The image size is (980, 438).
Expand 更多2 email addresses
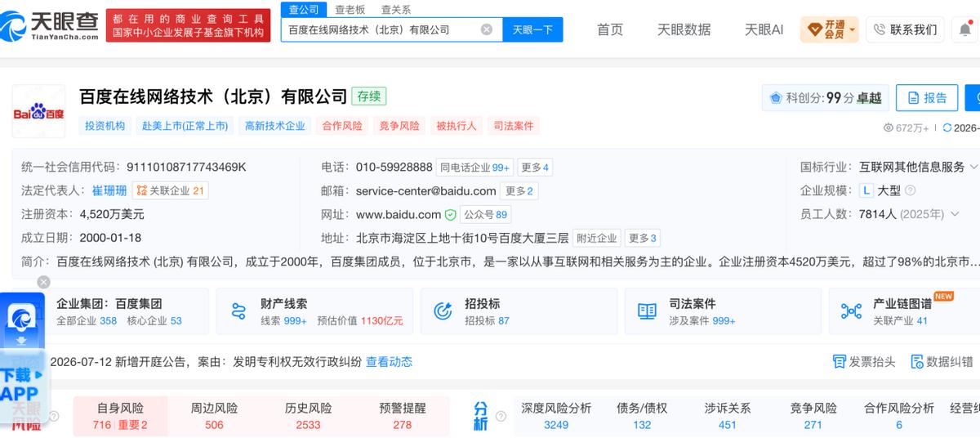tap(519, 191)
